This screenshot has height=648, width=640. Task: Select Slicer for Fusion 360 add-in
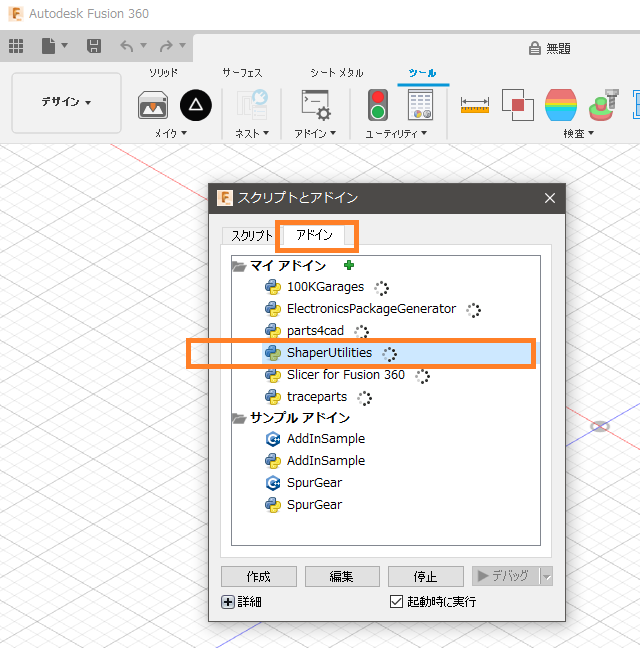346,374
